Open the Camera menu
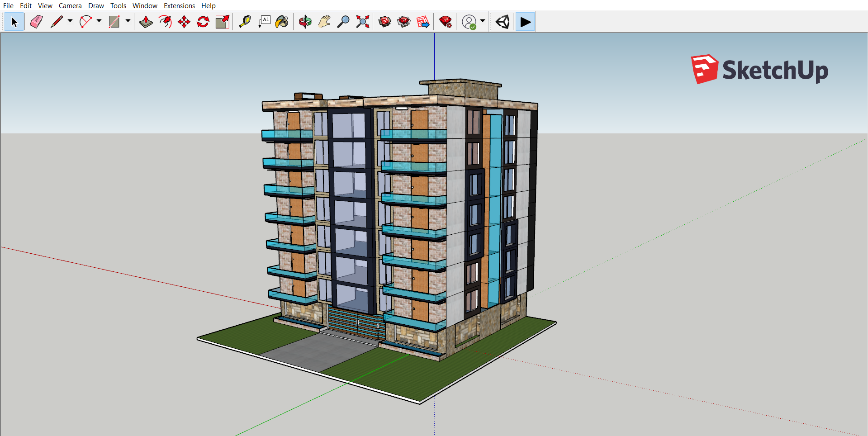The width and height of the screenshot is (868, 436). pos(70,5)
